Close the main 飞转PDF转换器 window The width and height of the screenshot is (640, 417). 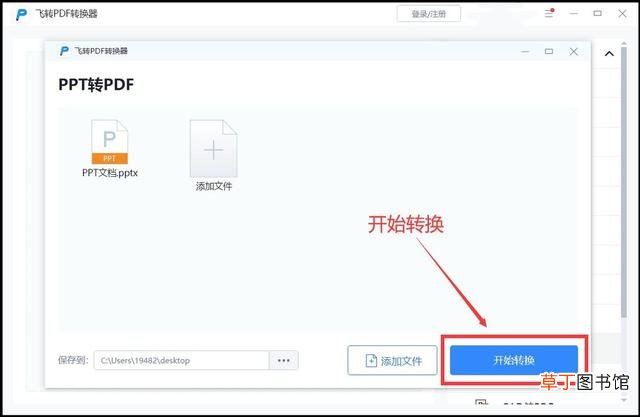click(x=622, y=13)
